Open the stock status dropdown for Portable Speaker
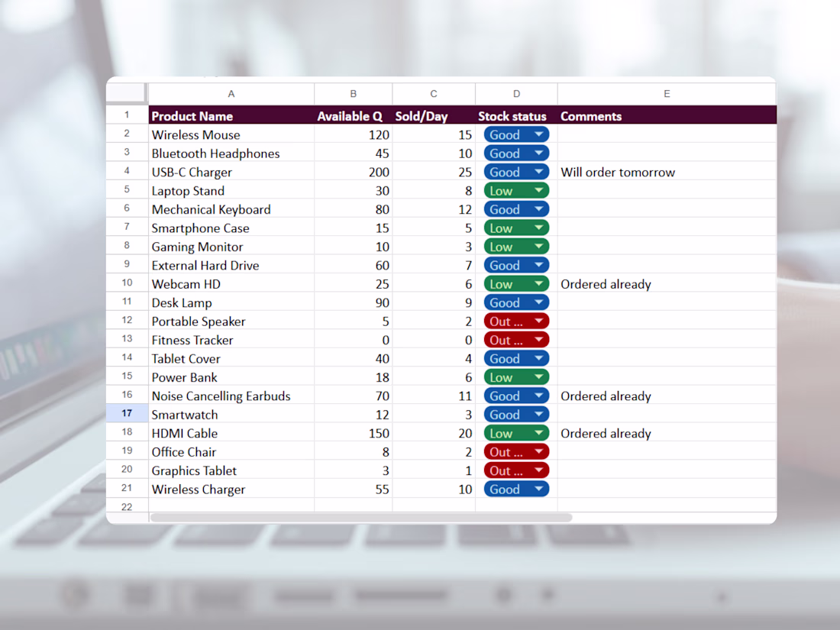Screen dimensions: 840x630 pos(516,321)
